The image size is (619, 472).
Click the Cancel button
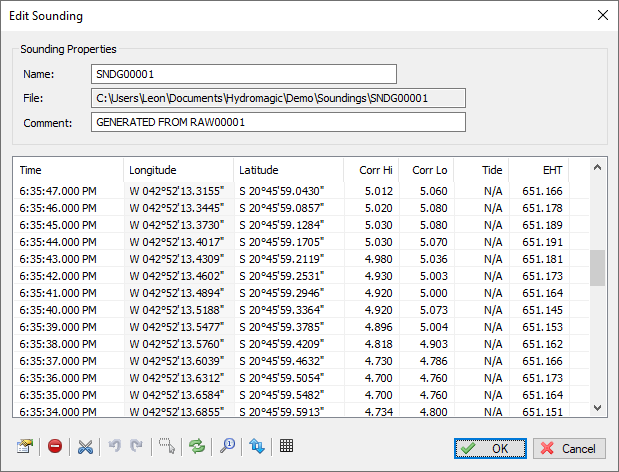point(569,448)
